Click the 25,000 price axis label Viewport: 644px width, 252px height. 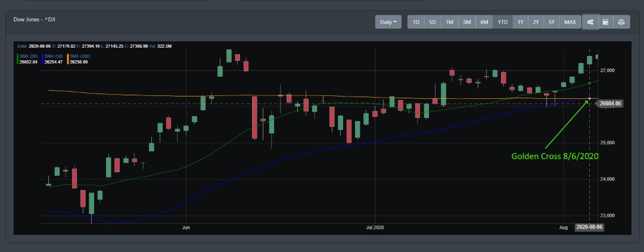(x=607, y=143)
